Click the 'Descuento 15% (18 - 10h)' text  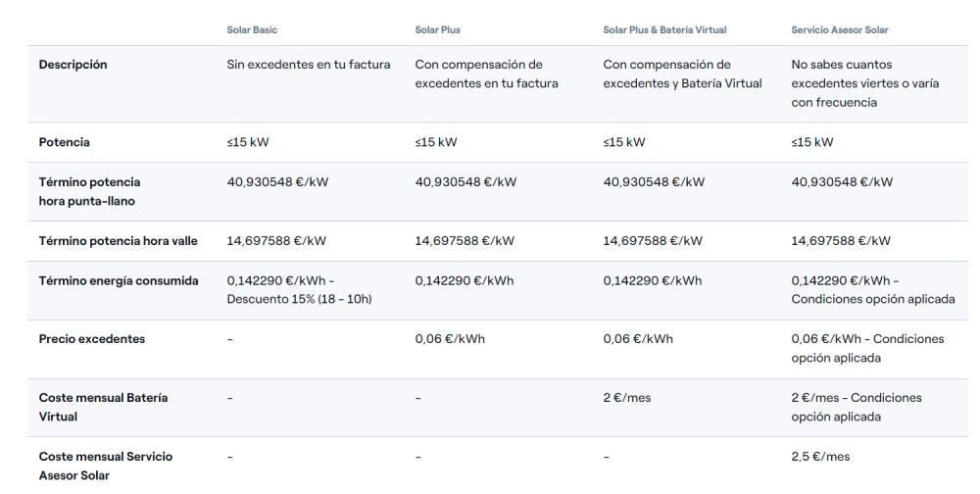pyautogui.click(x=299, y=300)
